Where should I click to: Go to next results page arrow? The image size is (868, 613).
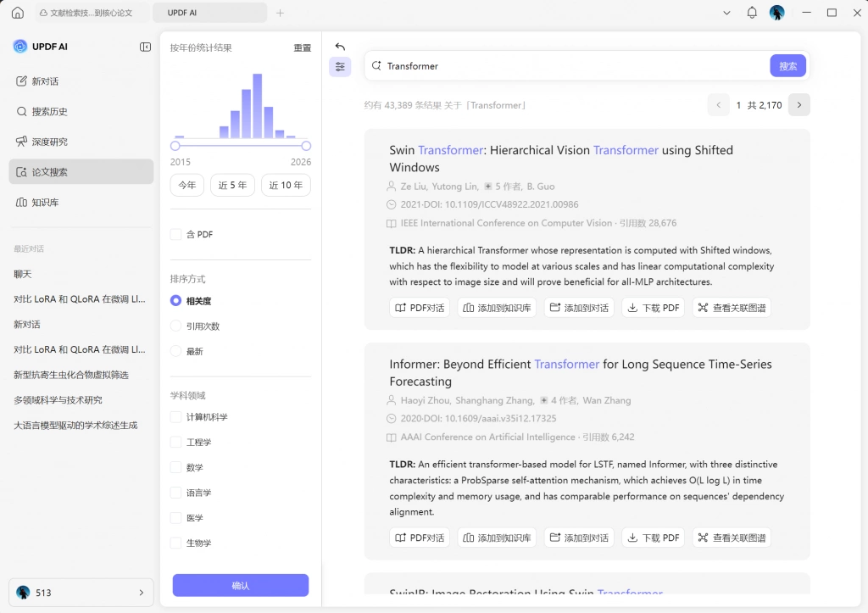pyautogui.click(x=798, y=105)
